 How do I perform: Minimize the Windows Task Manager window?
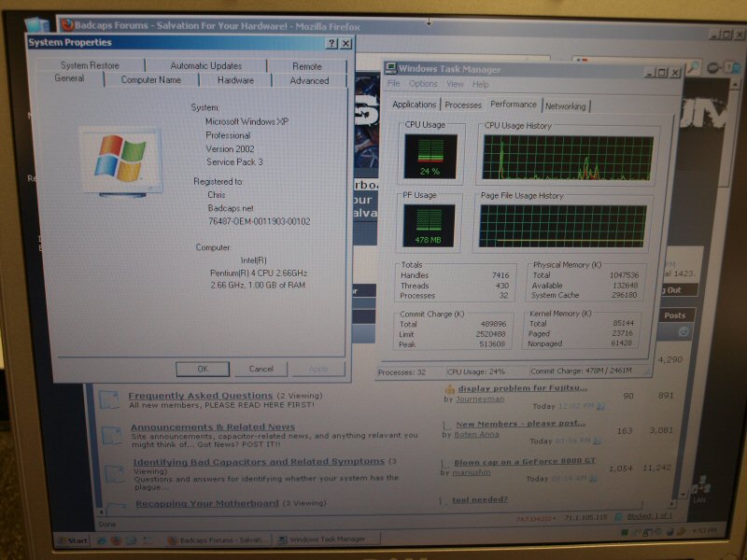click(650, 73)
